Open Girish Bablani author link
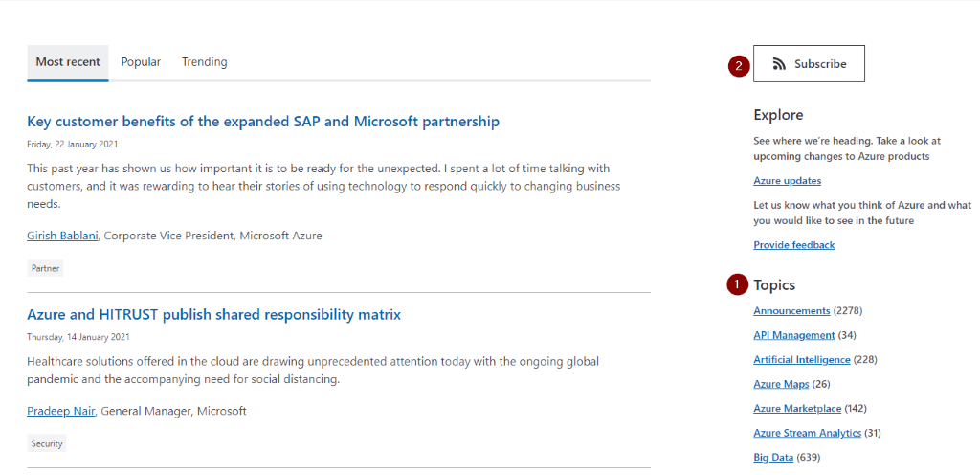 click(62, 237)
